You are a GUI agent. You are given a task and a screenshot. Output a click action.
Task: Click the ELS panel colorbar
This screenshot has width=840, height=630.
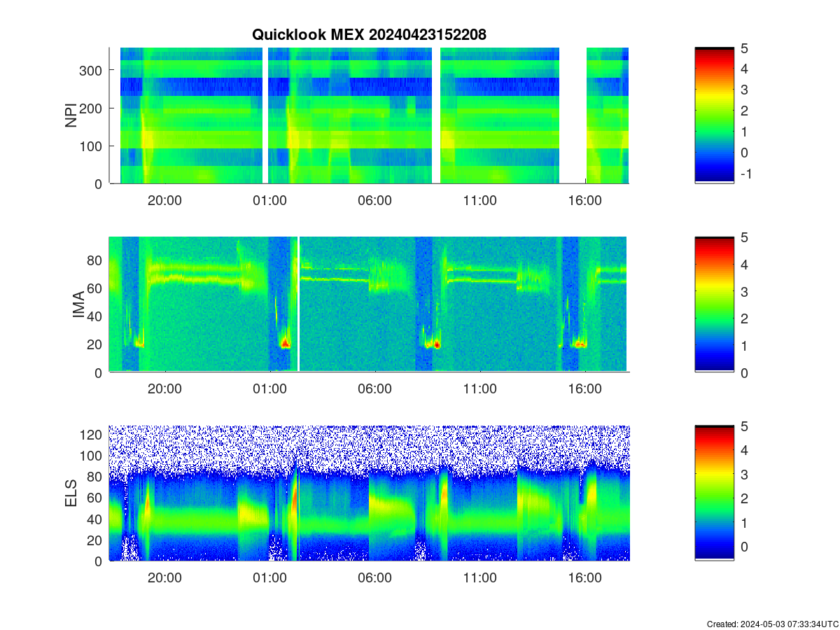click(715, 493)
